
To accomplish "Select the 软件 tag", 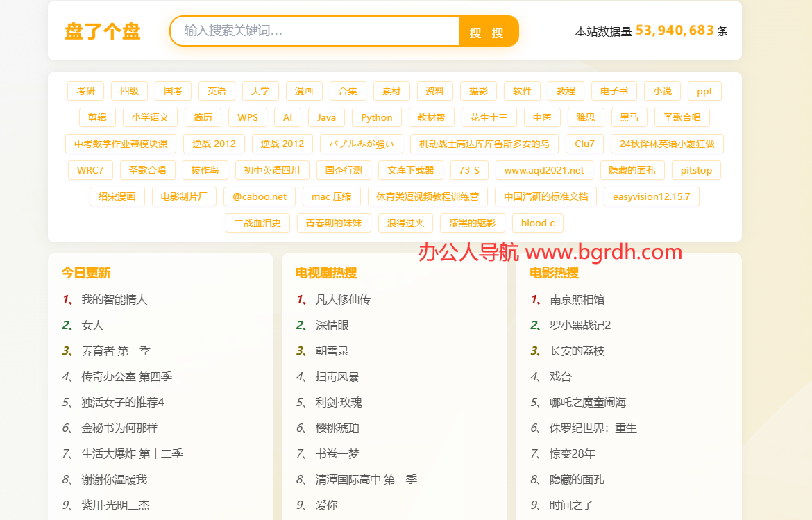I will pyautogui.click(x=522, y=91).
